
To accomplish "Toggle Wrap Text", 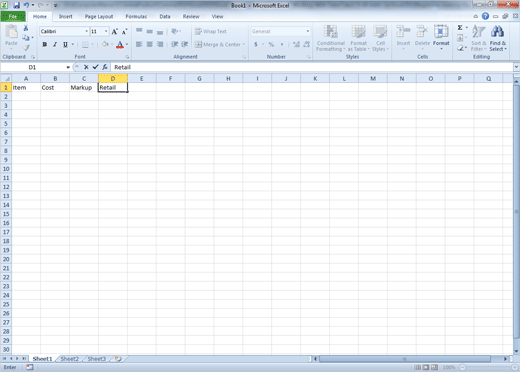I will [211, 31].
